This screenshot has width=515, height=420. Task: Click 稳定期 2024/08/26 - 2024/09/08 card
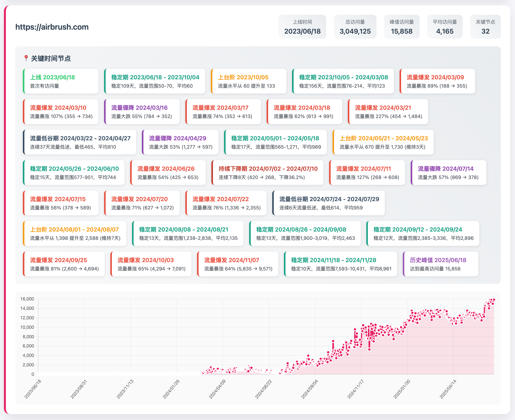[x=305, y=233]
